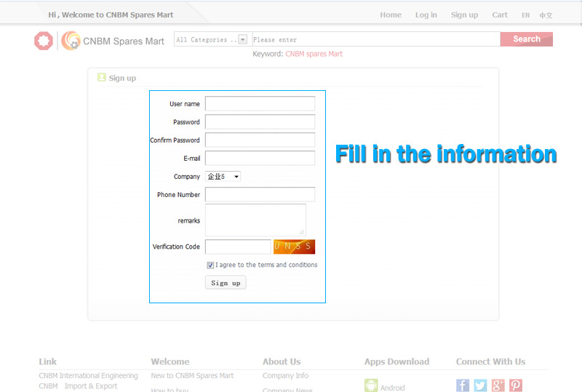The width and height of the screenshot is (582, 392).
Task: Click the Confirm Password input field
Action: [x=260, y=140]
